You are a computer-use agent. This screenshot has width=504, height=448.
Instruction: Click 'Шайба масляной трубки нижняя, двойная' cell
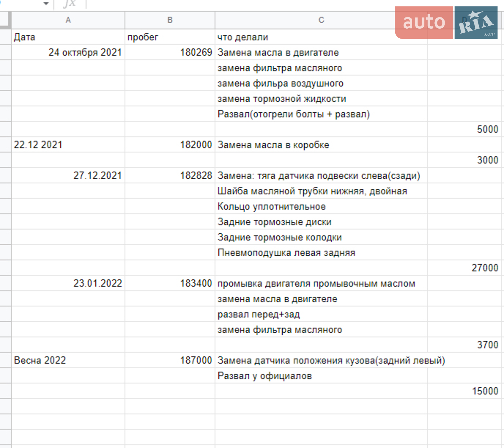[321, 191]
